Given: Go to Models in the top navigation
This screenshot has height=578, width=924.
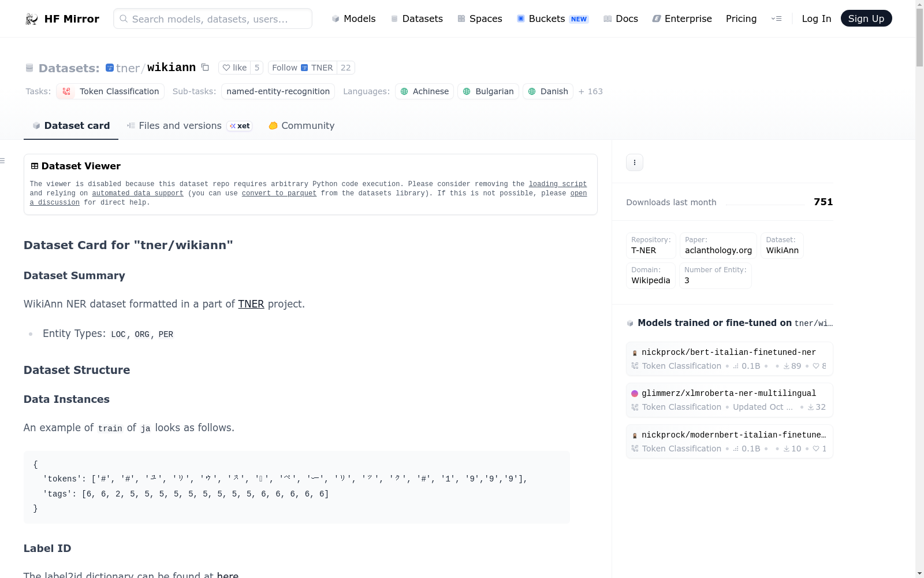Looking at the screenshot, I should coord(353,19).
